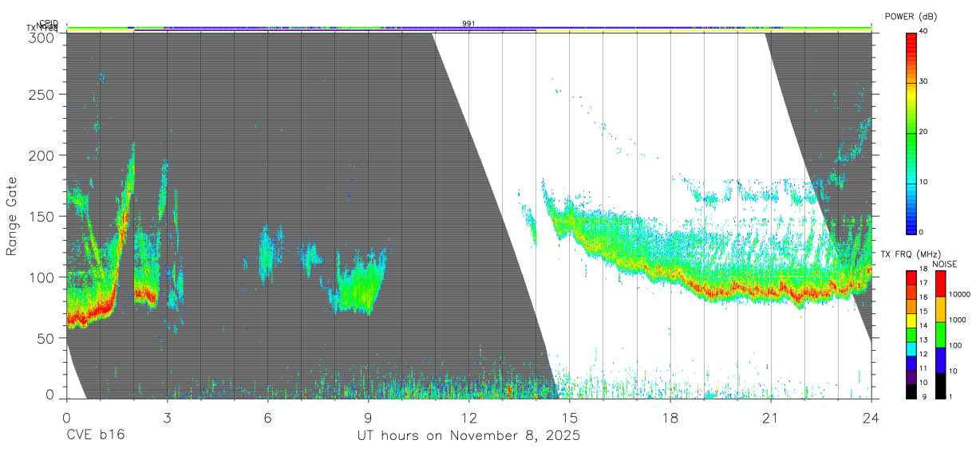Click the 6 tick label on the UT hours axis
Screen dimensions: 980x452
click(x=267, y=417)
